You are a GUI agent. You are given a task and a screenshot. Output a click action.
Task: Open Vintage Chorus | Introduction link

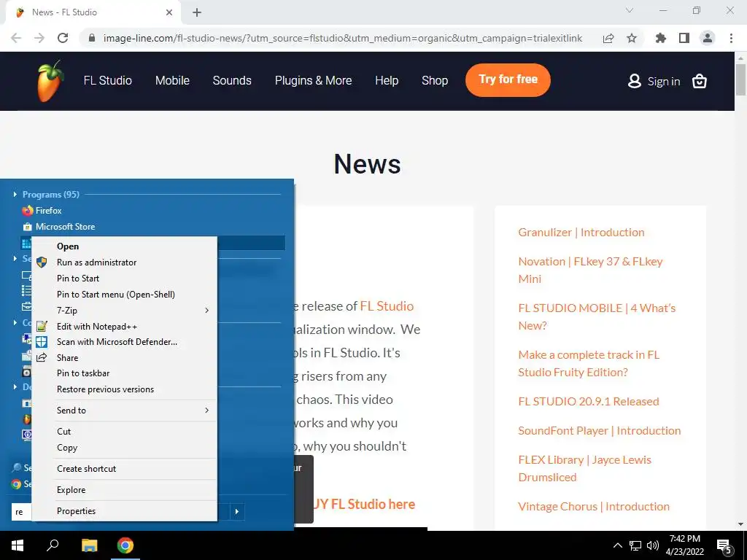tap(594, 507)
